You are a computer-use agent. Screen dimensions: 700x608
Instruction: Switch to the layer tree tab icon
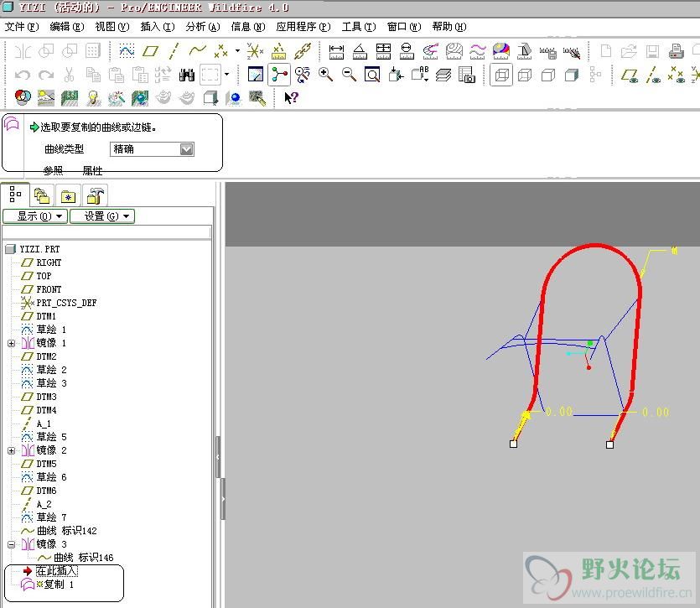[42, 195]
